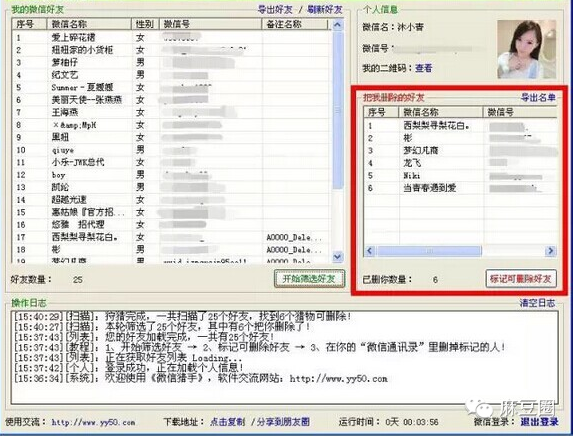Click the scroll down arrow in friends list
This screenshot has width=574, height=436.
click(x=338, y=257)
